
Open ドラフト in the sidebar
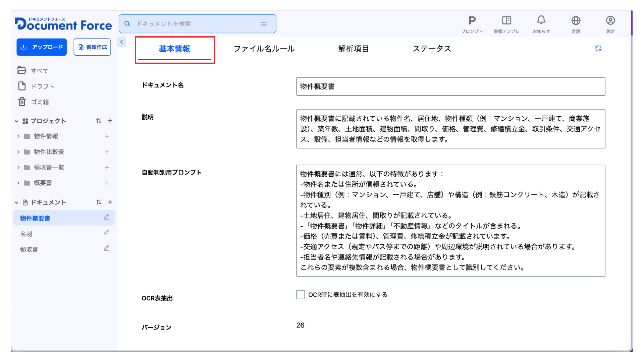[x=36, y=86]
